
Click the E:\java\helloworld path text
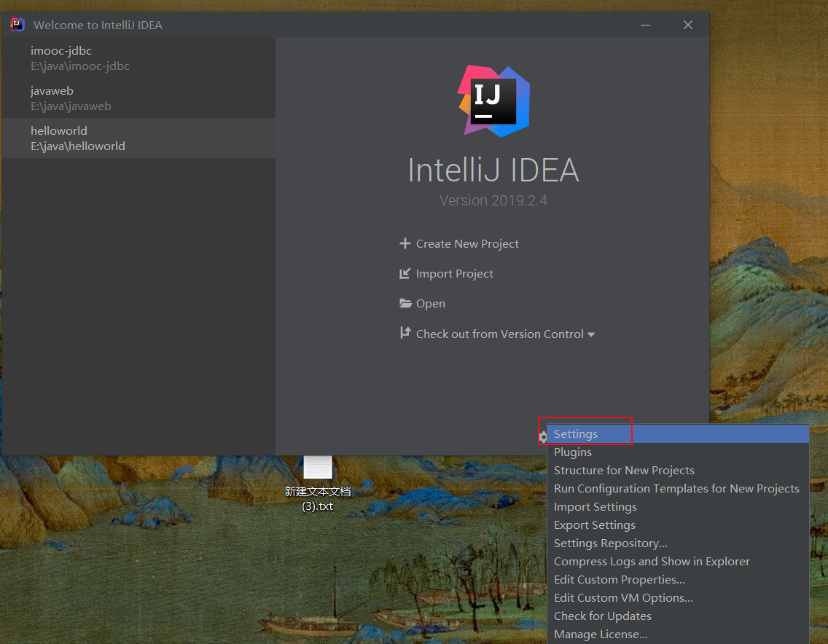pos(77,146)
